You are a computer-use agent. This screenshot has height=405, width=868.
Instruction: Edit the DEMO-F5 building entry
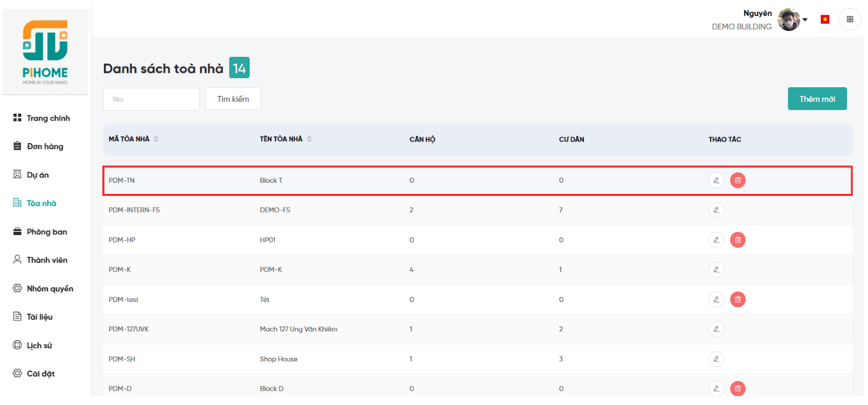point(716,210)
